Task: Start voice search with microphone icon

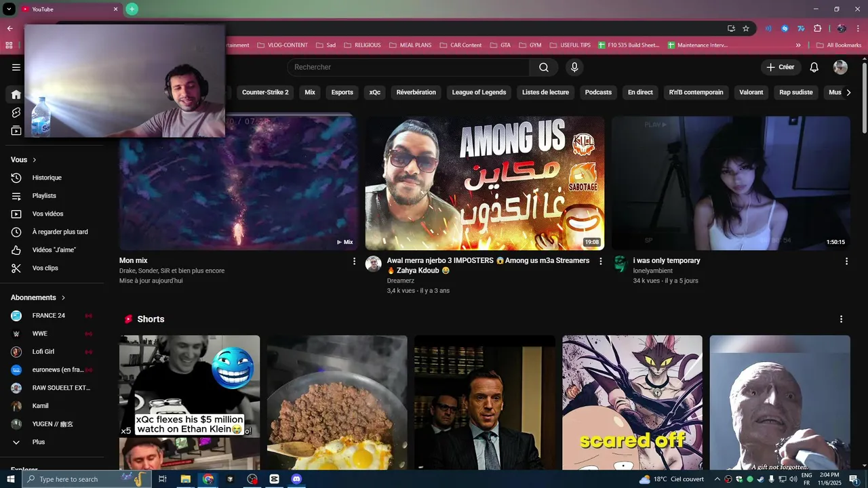Action: coord(574,67)
